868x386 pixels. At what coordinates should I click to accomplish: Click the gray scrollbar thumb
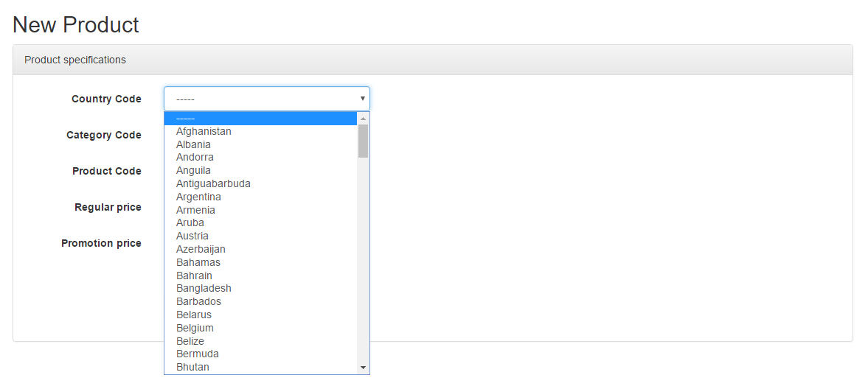363,141
